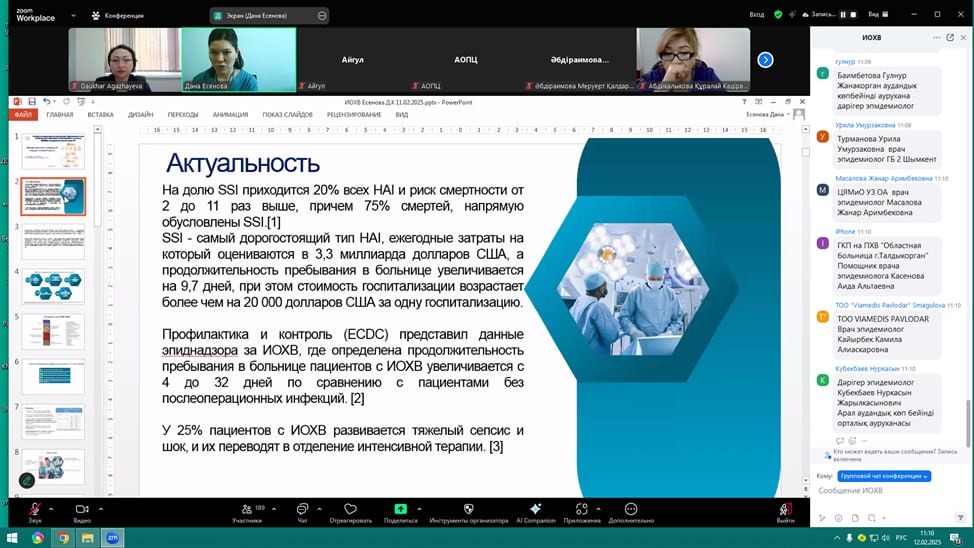Click the Дополнительно more options icon
The height and width of the screenshot is (548, 974).
pos(631,510)
